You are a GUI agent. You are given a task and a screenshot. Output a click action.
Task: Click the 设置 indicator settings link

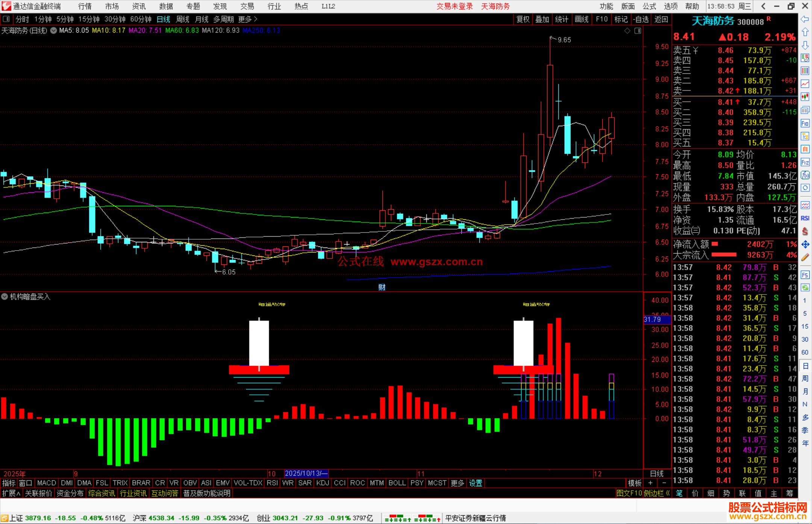[x=475, y=483]
